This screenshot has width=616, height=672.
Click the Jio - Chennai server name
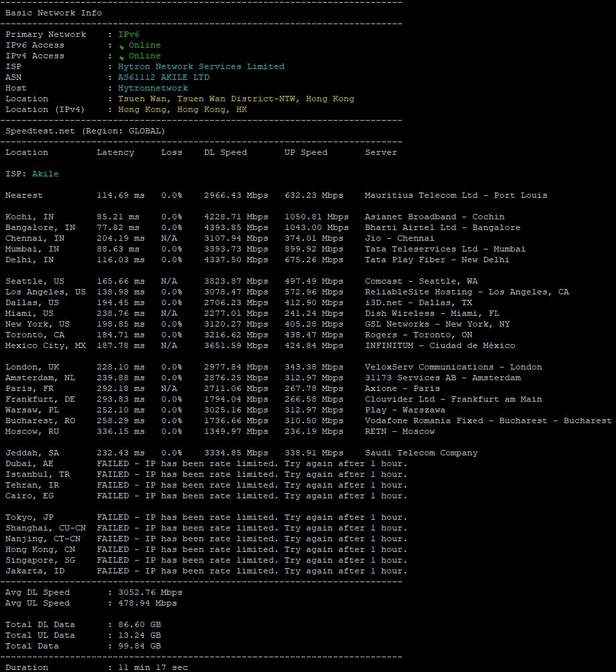pyautogui.click(x=399, y=238)
